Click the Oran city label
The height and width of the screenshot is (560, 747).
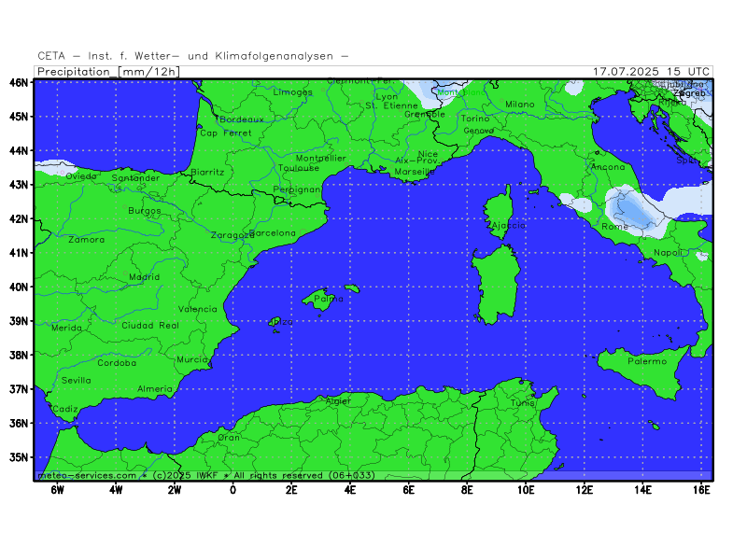click(229, 437)
